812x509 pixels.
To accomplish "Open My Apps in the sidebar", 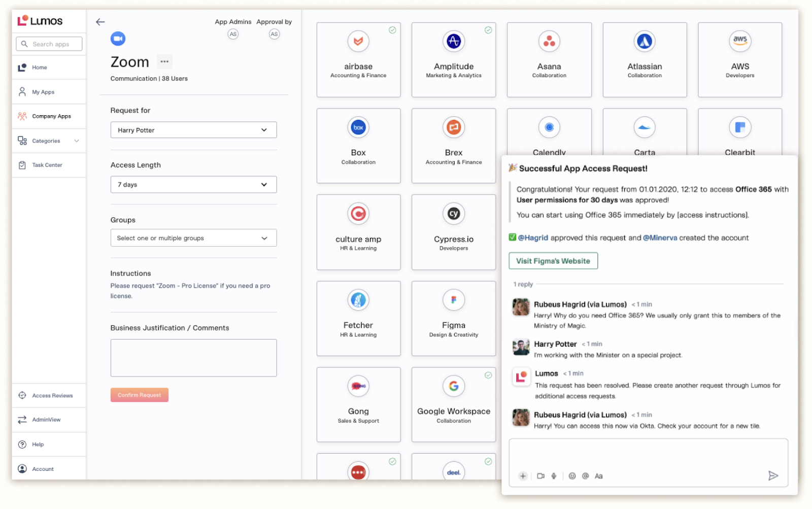I will pyautogui.click(x=49, y=92).
